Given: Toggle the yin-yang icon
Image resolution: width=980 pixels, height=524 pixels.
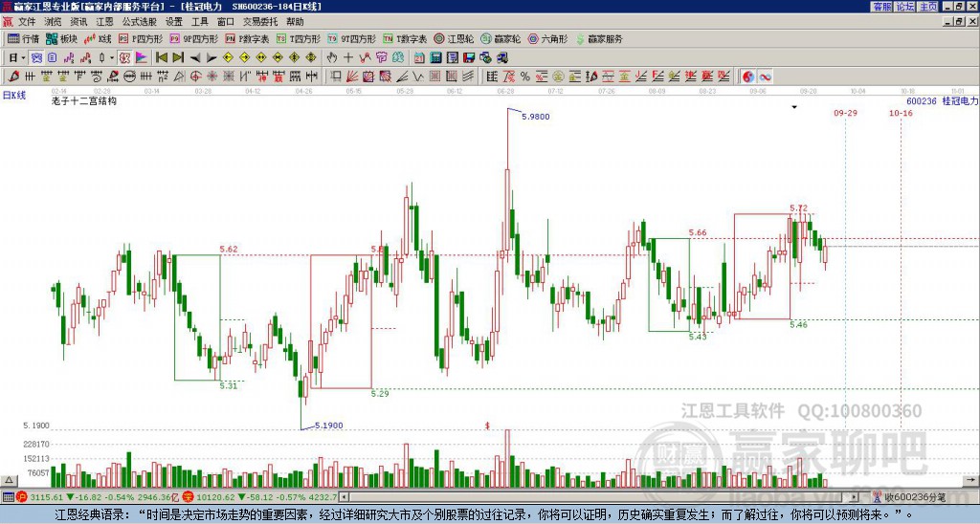Looking at the screenshot, I should (748, 76).
